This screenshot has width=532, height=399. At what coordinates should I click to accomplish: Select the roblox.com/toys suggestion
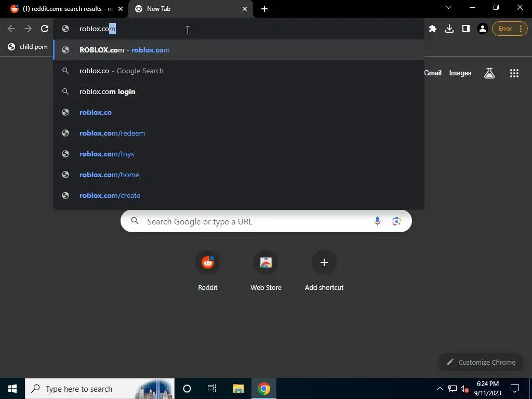(x=238, y=154)
